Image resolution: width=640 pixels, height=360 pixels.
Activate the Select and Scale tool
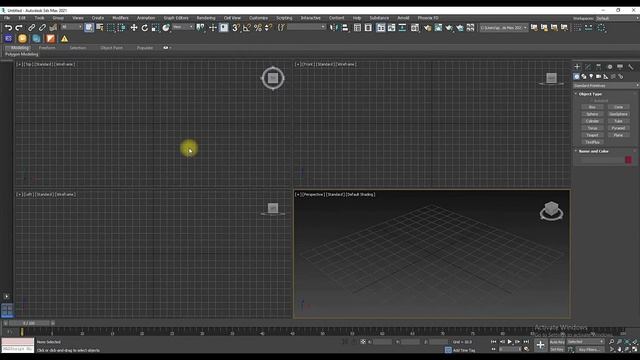coord(155,28)
